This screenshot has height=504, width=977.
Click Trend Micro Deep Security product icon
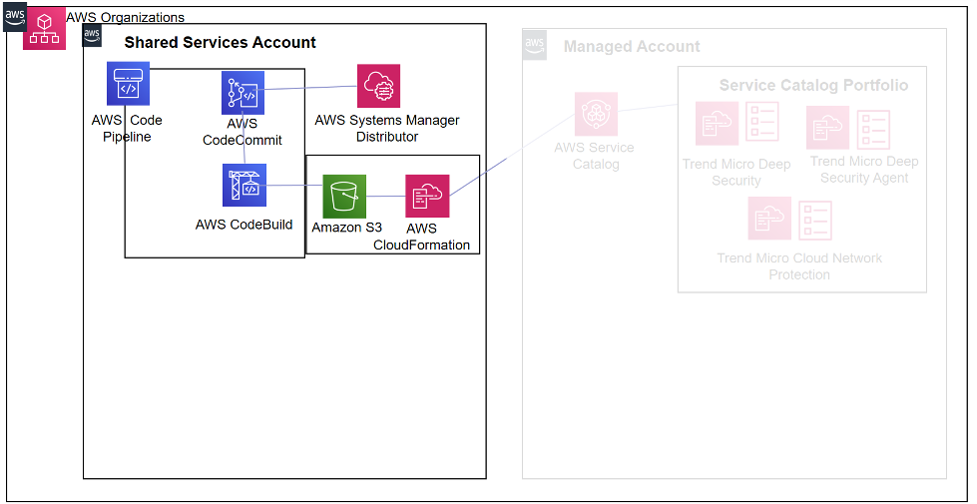coord(717,123)
